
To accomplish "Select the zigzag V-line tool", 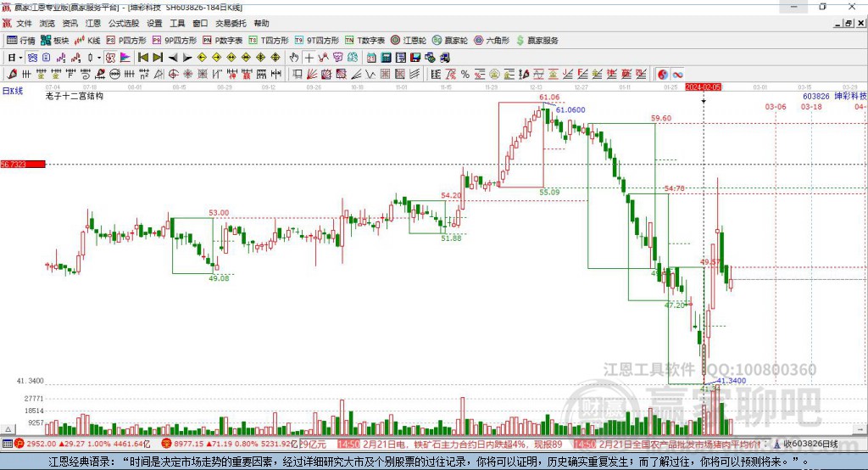I will (x=370, y=75).
